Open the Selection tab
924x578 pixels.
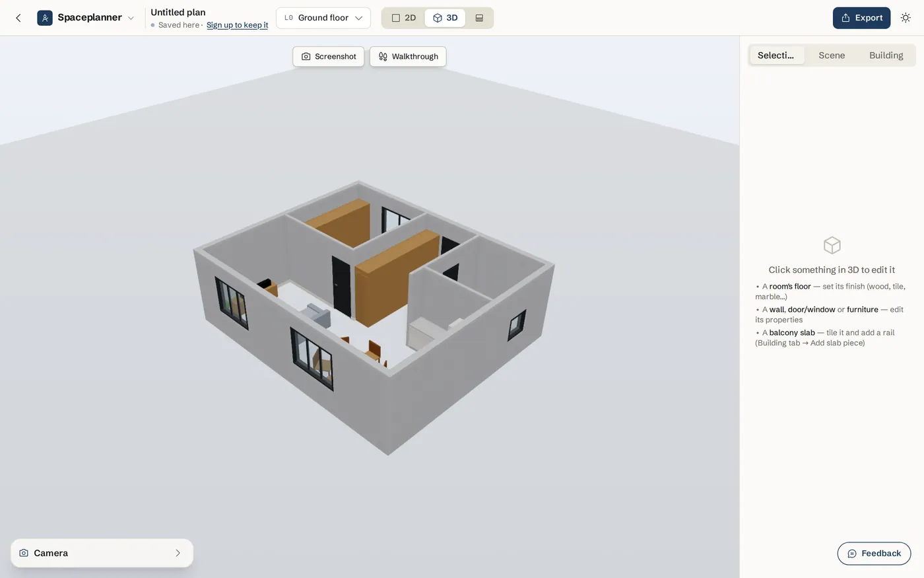(x=777, y=55)
